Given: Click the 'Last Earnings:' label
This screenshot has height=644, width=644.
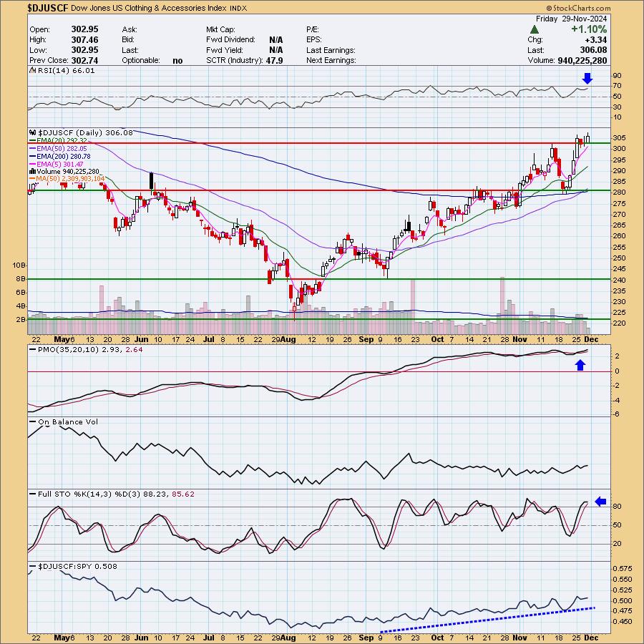Looking at the screenshot, I should point(331,50).
